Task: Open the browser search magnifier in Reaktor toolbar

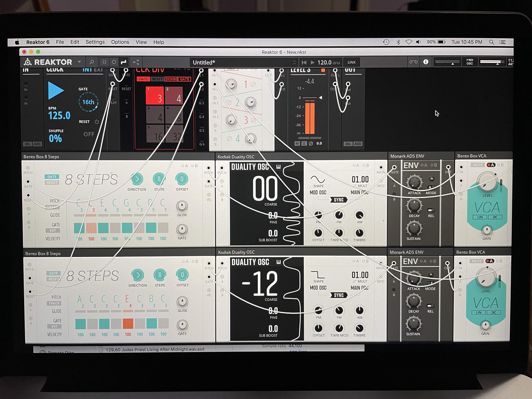Action: coord(92,62)
